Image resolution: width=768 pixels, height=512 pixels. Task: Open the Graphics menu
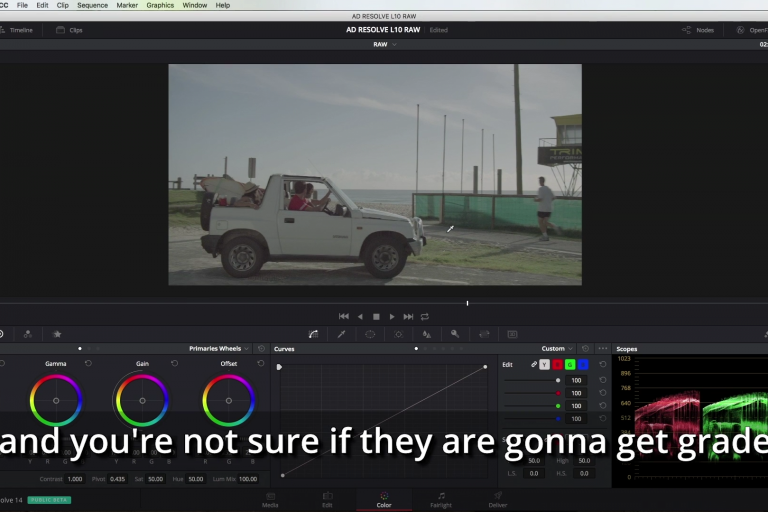[x=160, y=5]
